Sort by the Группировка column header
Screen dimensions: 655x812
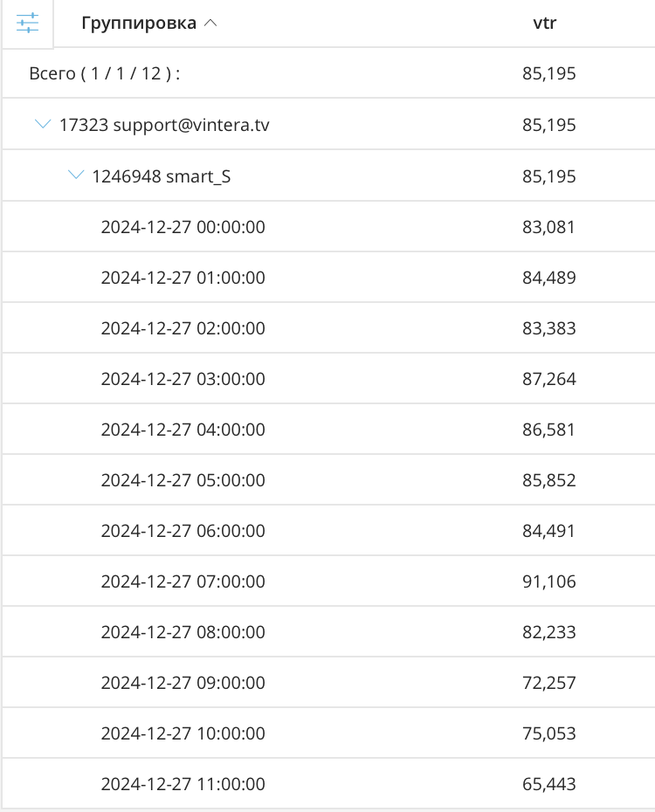pos(139,24)
